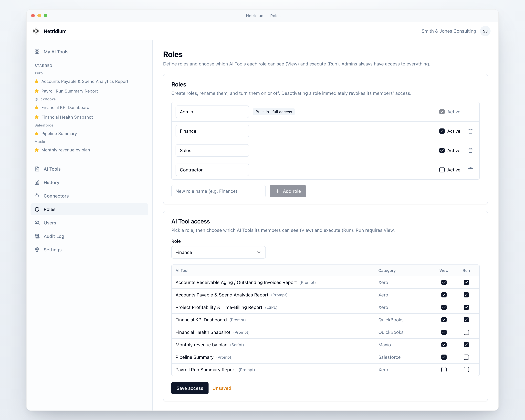Enable Run for Pipeline Summary
Viewport: 525px width, 420px height.
466,357
